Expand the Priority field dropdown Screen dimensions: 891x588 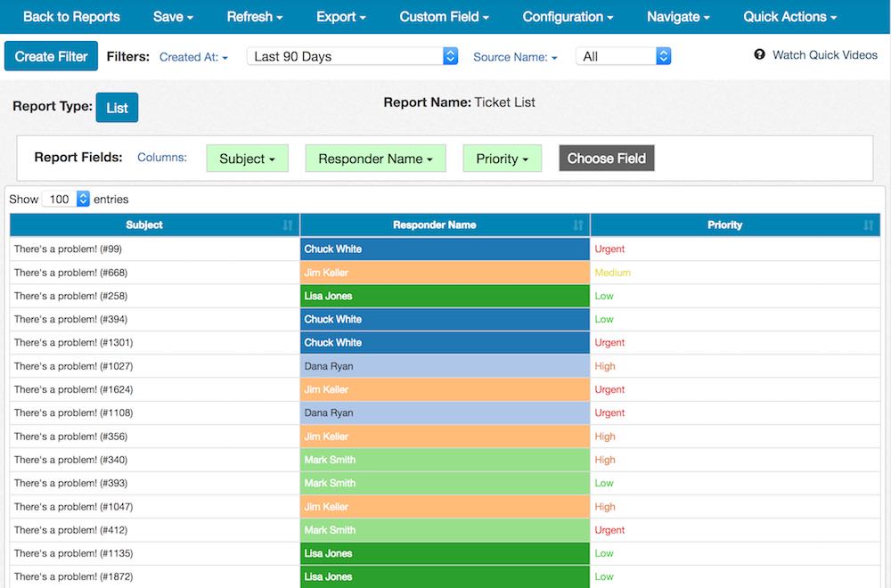pos(502,159)
